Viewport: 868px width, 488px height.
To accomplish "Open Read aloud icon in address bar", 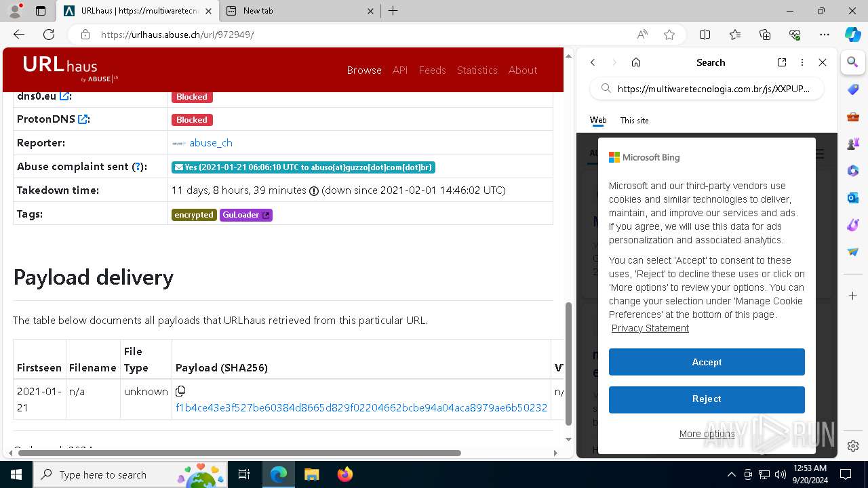I will 642,35.
